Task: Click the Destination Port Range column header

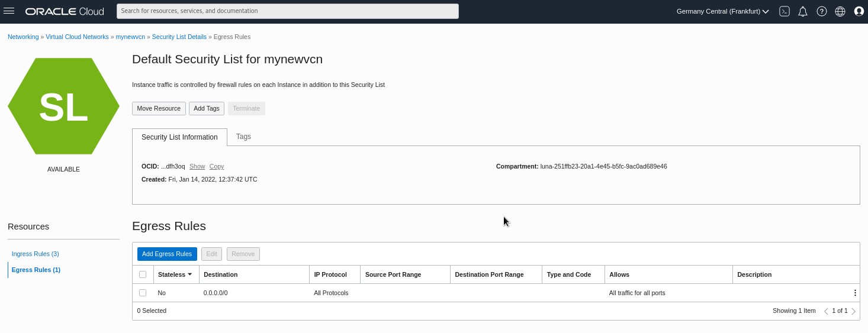Action: [x=489, y=274]
